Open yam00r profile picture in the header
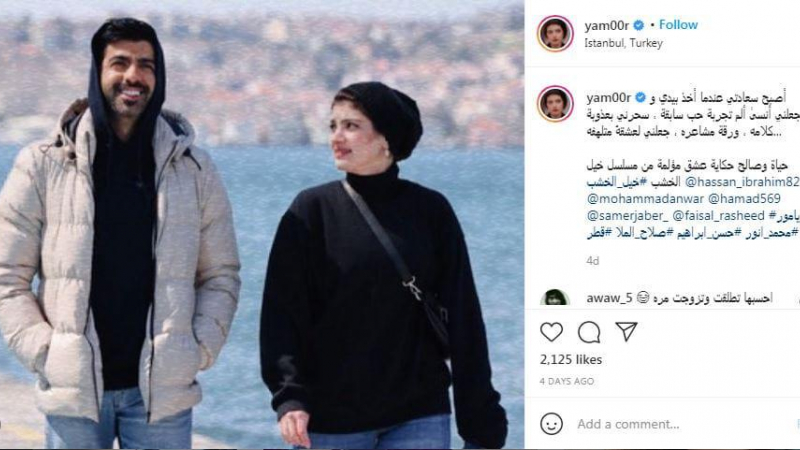Viewport: 800px width, 450px height. tap(555, 34)
